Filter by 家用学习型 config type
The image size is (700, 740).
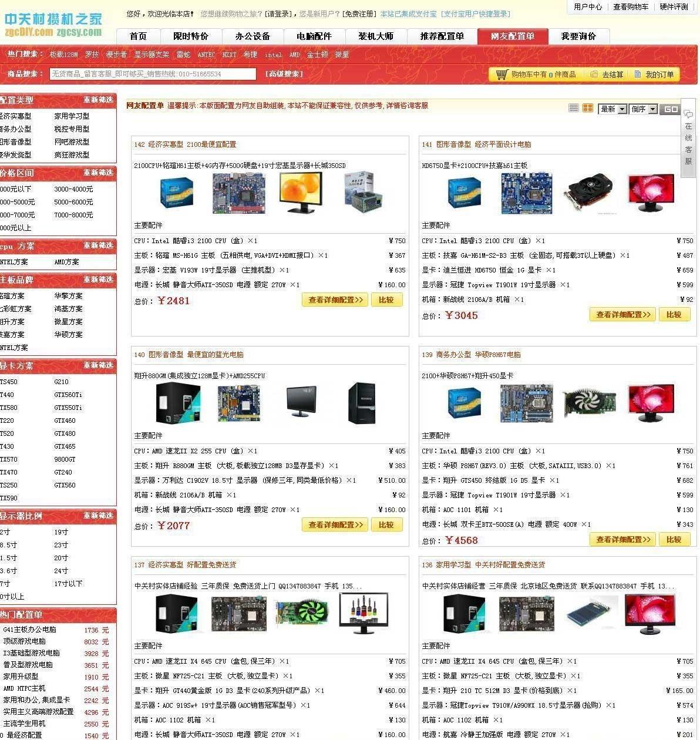[72, 116]
